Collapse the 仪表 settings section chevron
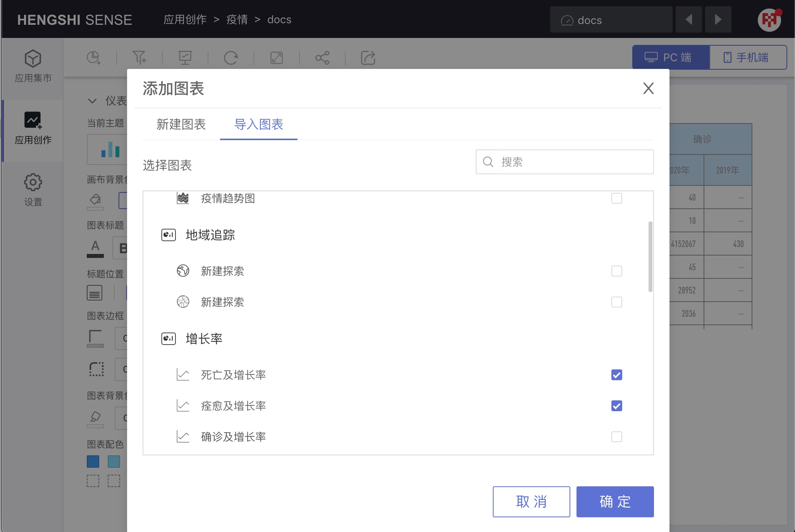The width and height of the screenshot is (795, 532). tap(92, 101)
